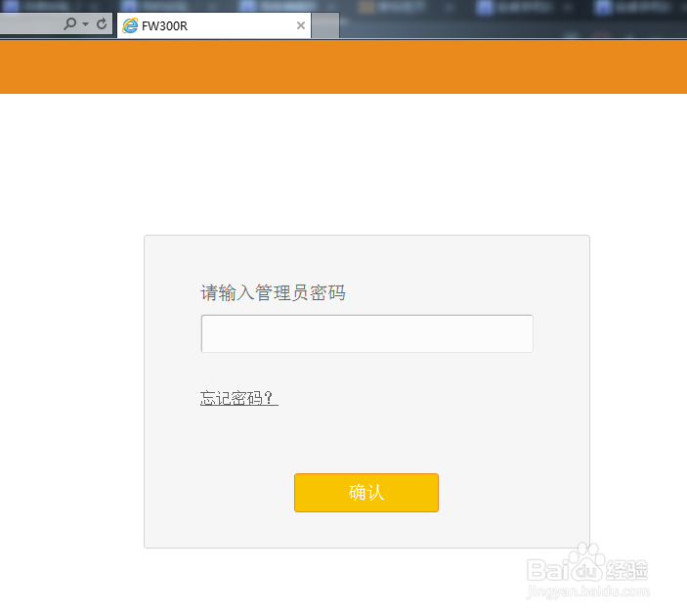Click the search magnifier icon in address bar

pos(69,23)
